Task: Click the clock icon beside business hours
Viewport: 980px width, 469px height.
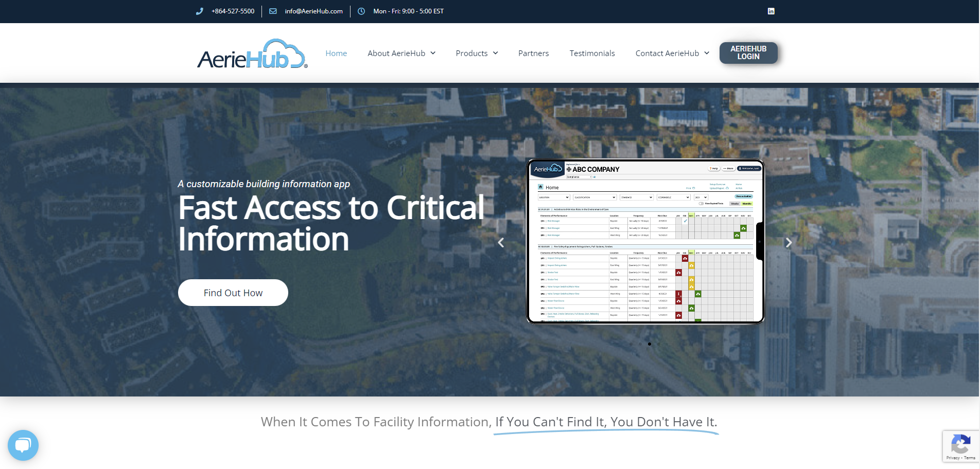Action: click(x=361, y=11)
